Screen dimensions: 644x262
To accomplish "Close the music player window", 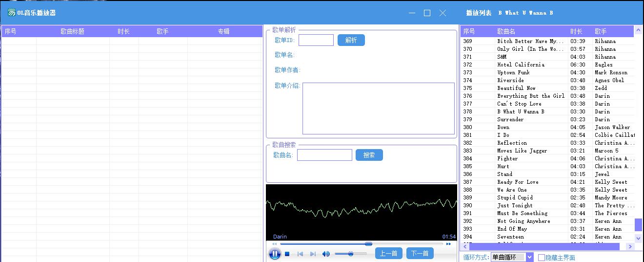I will pos(443,13).
